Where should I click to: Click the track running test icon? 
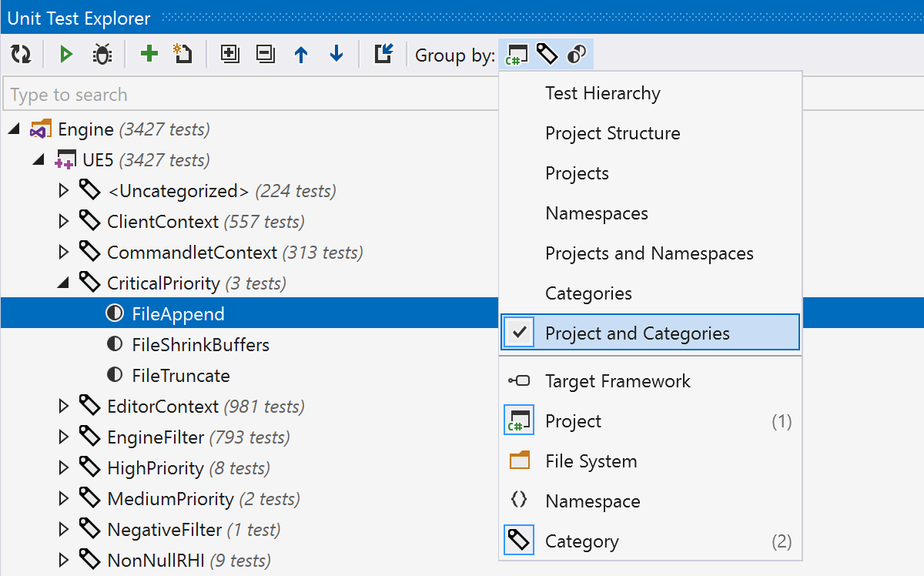(x=383, y=54)
